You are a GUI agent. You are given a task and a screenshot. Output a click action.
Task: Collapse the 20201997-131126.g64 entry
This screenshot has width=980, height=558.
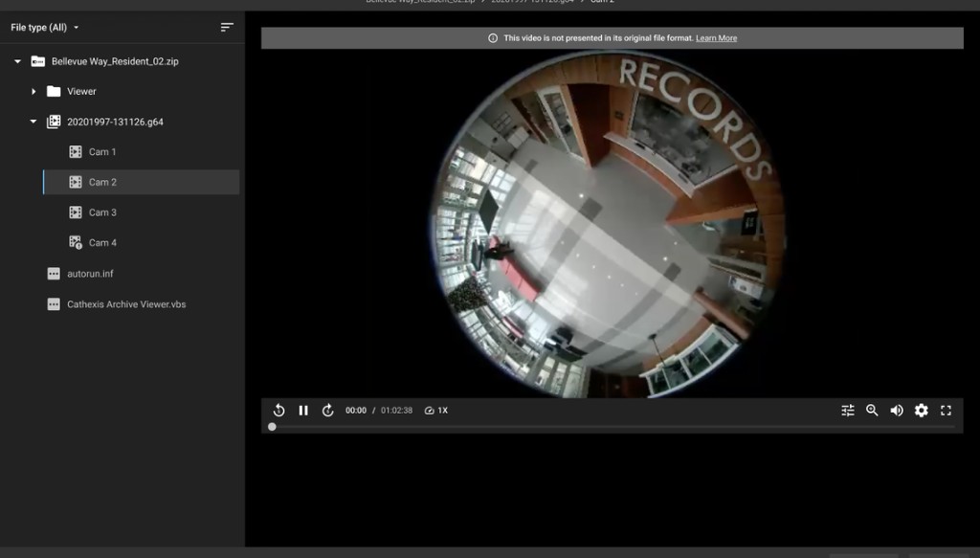pos(33,122)
